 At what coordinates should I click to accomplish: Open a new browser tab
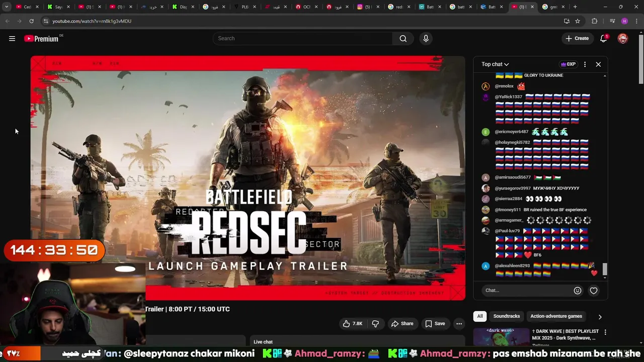pos(575,7)
